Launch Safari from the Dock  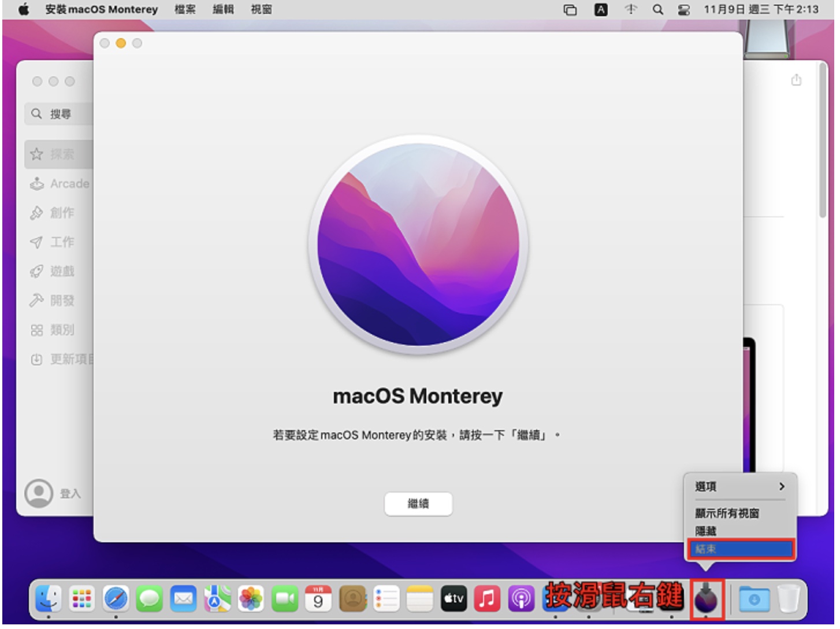pos(116,599)
